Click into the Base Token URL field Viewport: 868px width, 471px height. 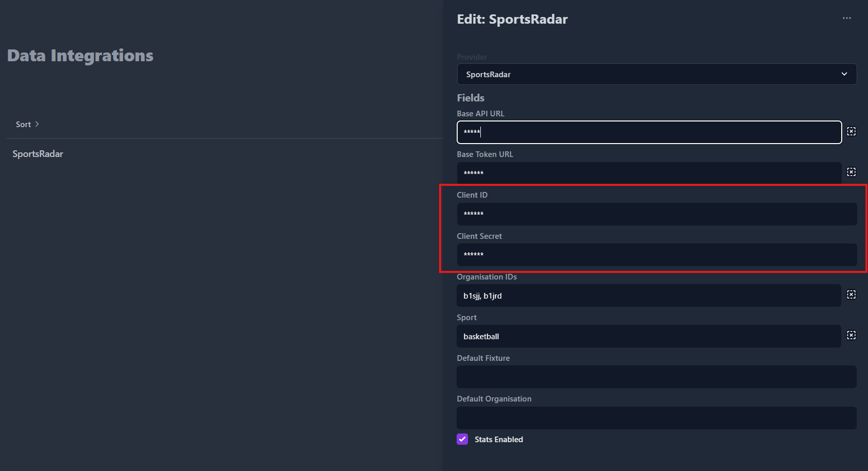[649, 173]
